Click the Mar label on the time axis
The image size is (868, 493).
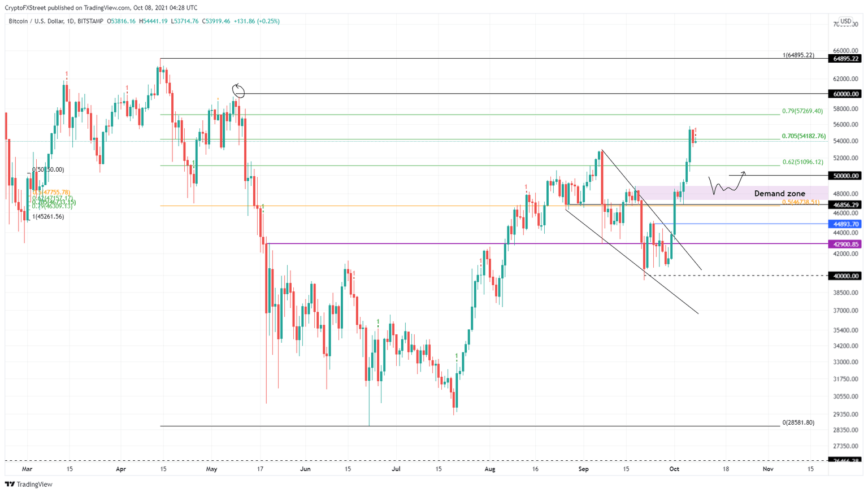[27, 469]
